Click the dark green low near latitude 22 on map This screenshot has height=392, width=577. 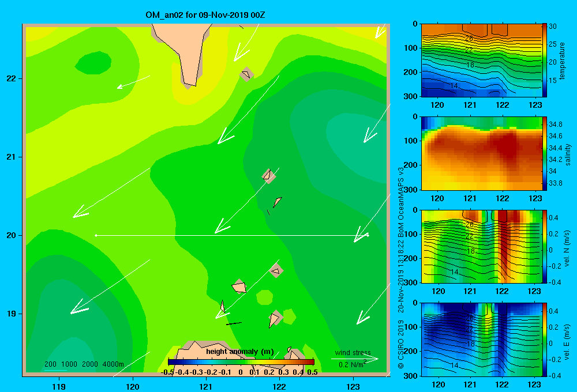pyautogui.click(x=93, y=63)
